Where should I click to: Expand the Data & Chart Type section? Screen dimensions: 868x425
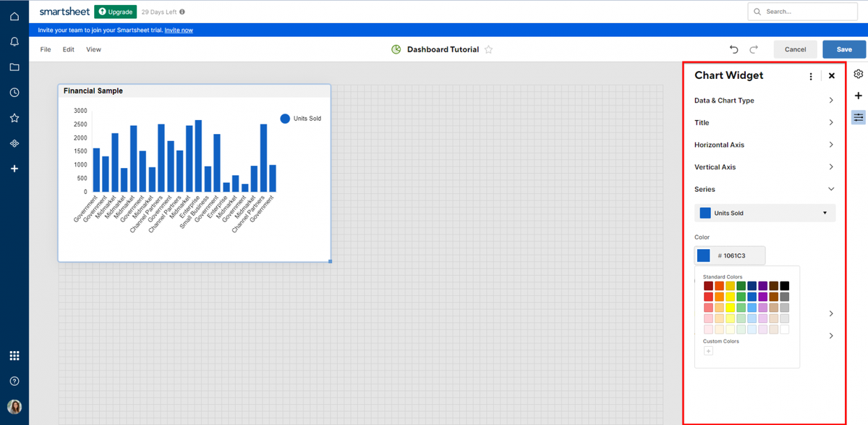click(x=764, y=100)
